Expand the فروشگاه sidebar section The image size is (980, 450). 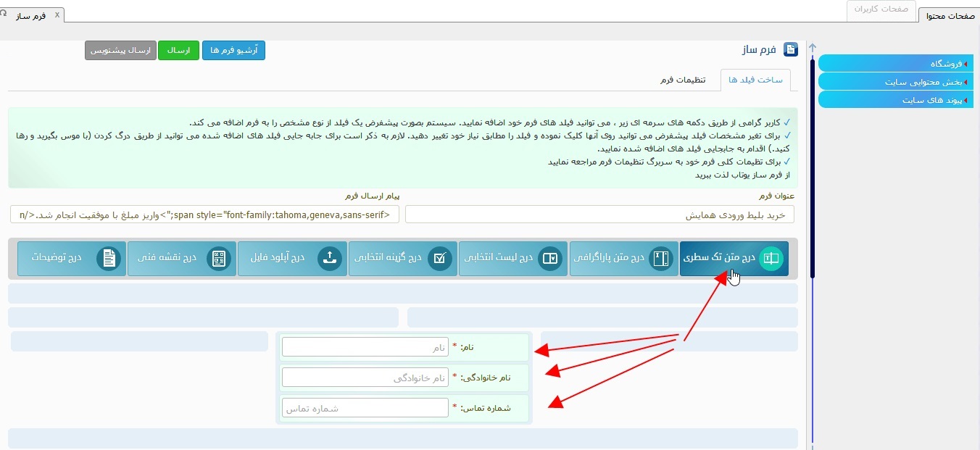pyautogui.click(x=896, y=64)
